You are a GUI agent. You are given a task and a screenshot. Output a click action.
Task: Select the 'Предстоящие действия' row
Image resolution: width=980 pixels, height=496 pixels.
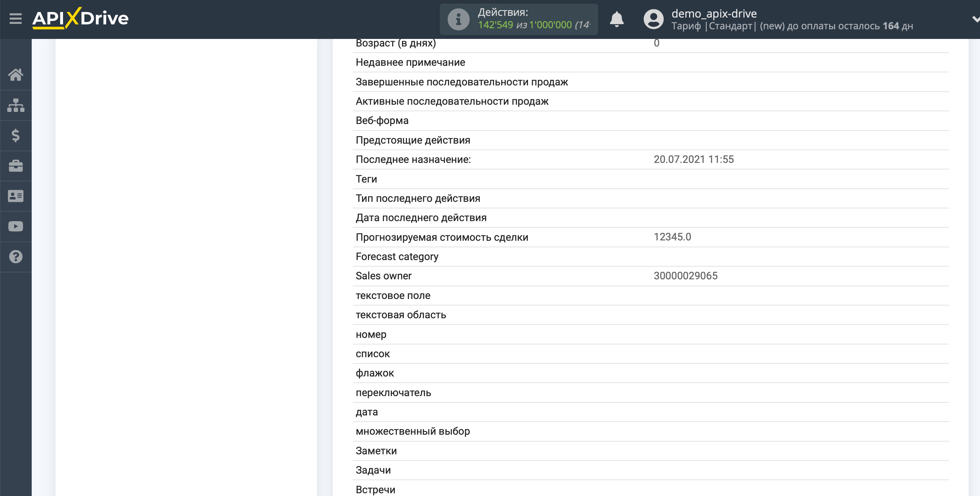click(651, 140)
